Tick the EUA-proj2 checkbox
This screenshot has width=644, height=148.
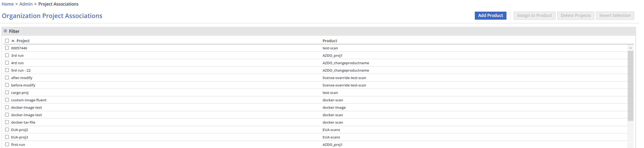coord(7,130)
